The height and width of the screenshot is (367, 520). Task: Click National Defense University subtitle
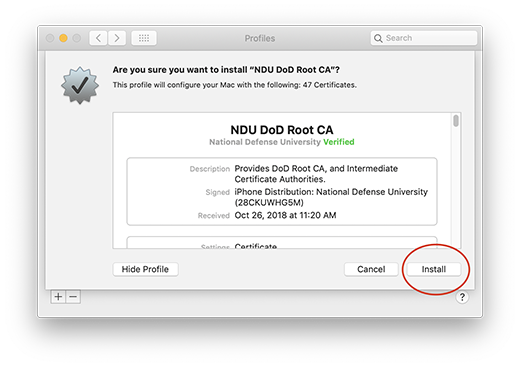pyautogui.click(x=265, y=142)
